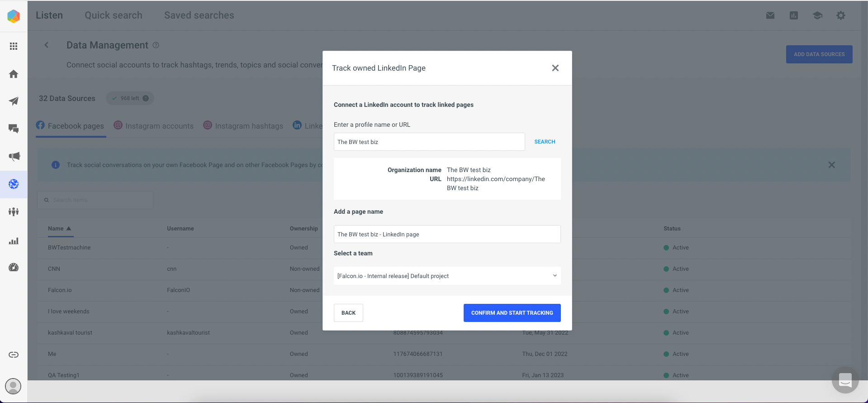Click the SEARCH link in dialog

(545, 142)
